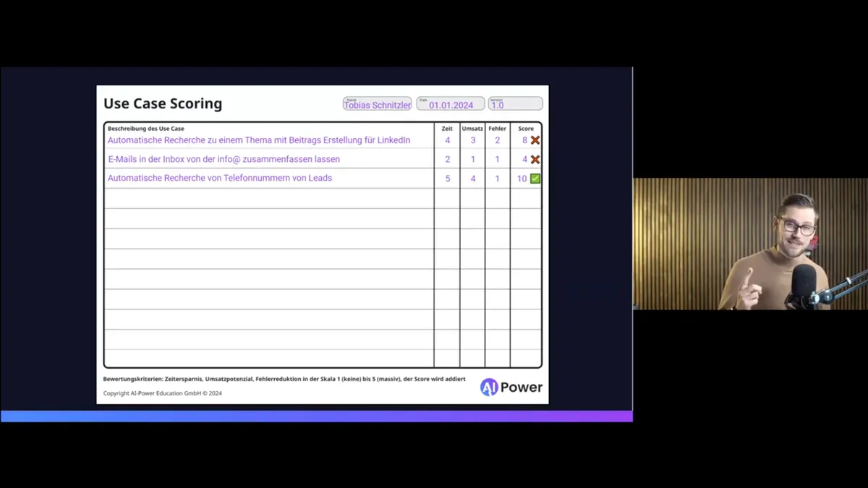Select the Version field showing 1.0

(515, 104)
